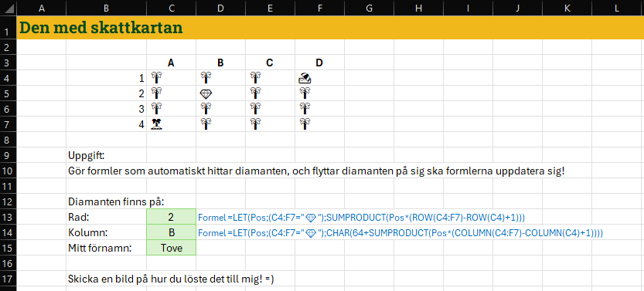Image resolution: width=644 pixels, height=291 pixels.
Task: Select entire column G via its header
Action: (369, 8)
